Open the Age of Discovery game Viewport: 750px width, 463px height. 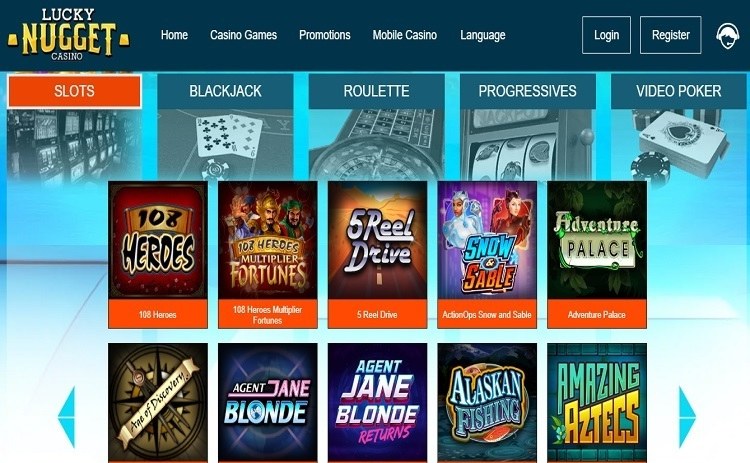[x=158, y=402]
